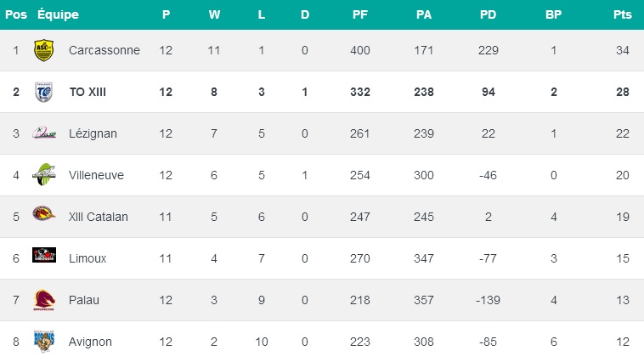The height and width of the screenshot is (362, 644).
Task: Click the Villeneuve team logo
Action: [x=43, y=175]
